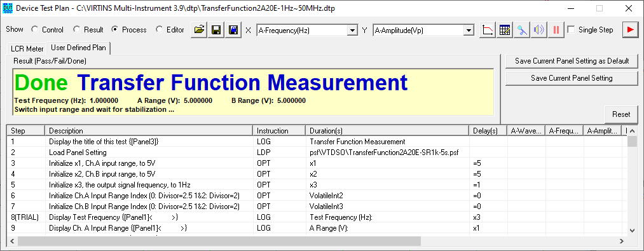
Task: Expand the Y axis A-Amplitude(Vp) dropdown
Action: pos(469,31)
